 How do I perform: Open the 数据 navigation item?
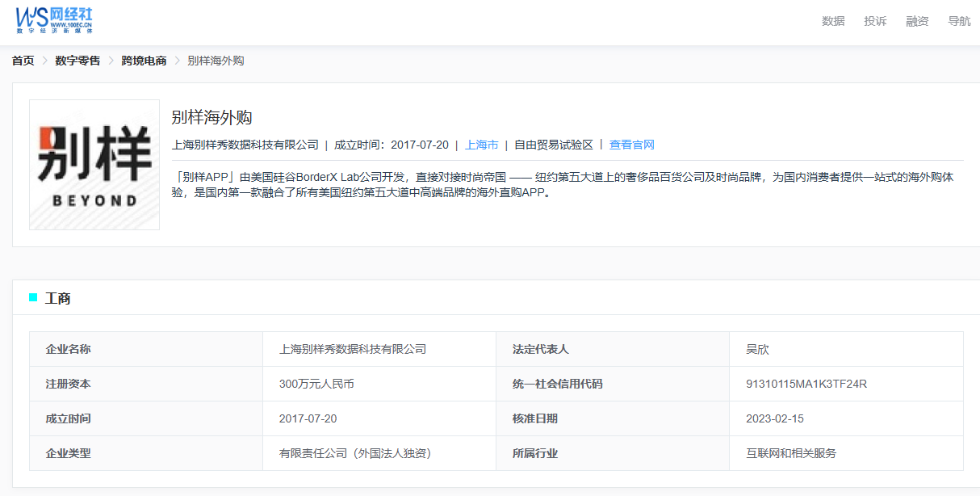[833, 21]
